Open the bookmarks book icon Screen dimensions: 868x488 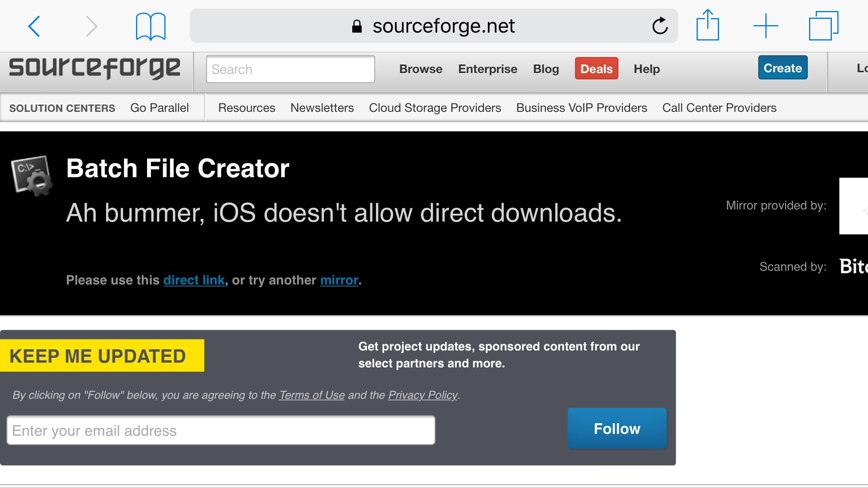point(151,26)
